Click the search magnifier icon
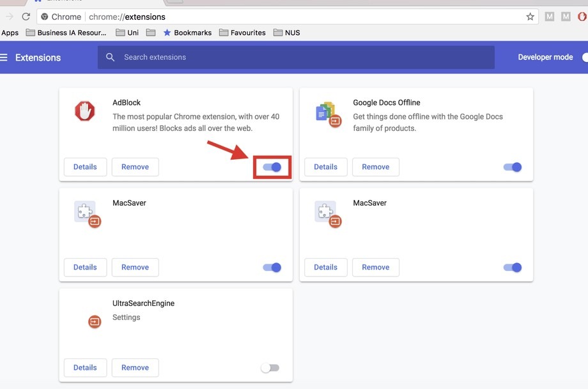The image size is (588, 389). click(110, 57)
